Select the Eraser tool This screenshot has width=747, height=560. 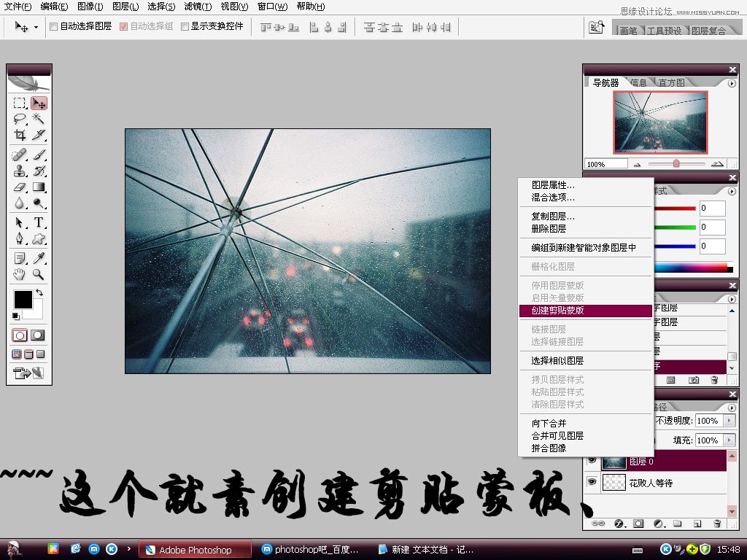coord(20,187)
